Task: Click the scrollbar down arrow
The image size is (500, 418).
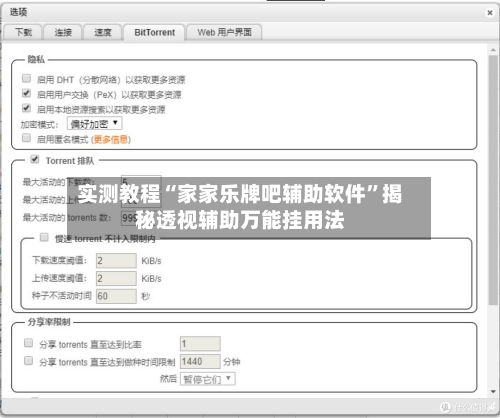Action: tap(493, 392)
